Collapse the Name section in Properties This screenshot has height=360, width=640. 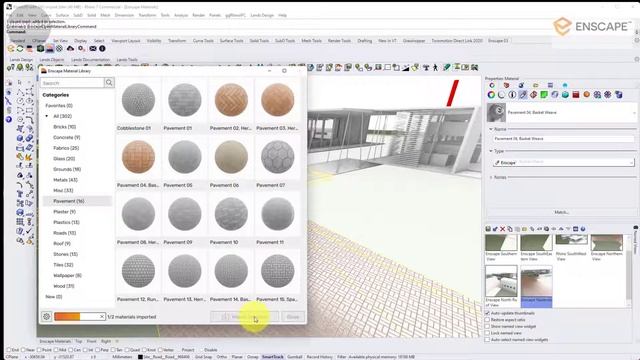point(491,129)
